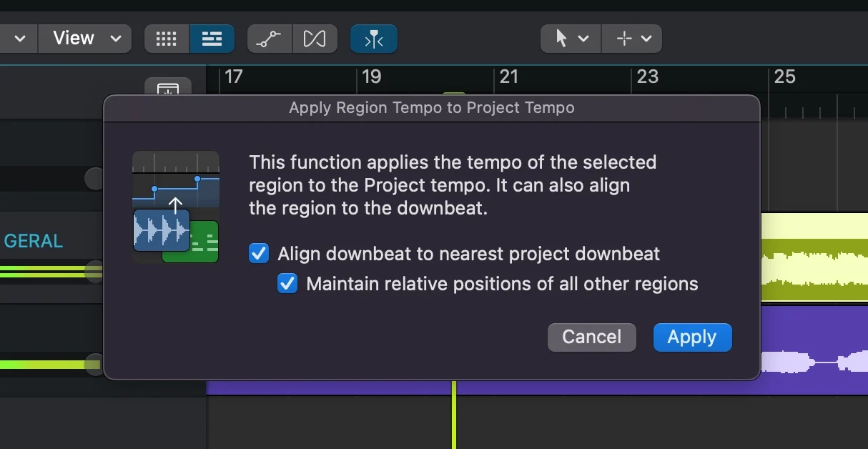Uncheck Align downbeat to nearest project downbeat
The width and height of the screenshot is (868, 449).
point(259,253)
